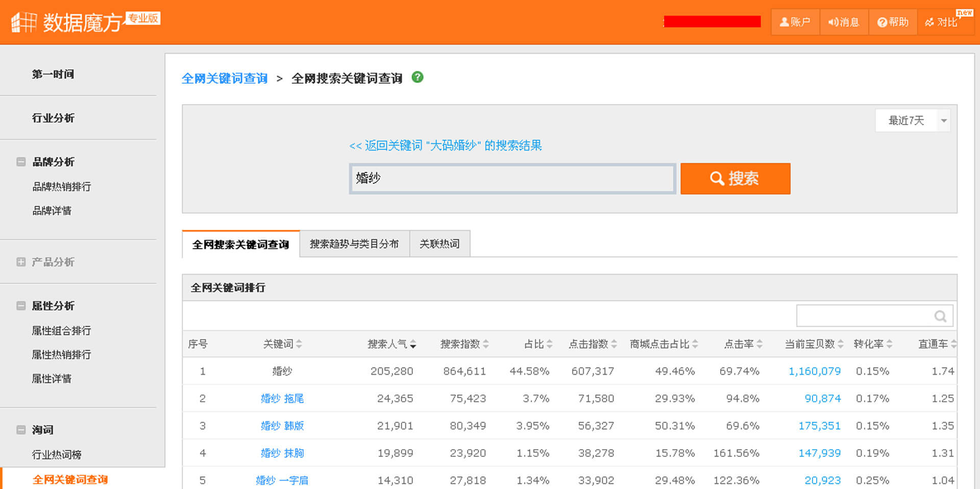Open 品牌热销排行 in sidebar
Image resolution: width=980 pixels, height=489 pixels.
click(x=62, y=187)
